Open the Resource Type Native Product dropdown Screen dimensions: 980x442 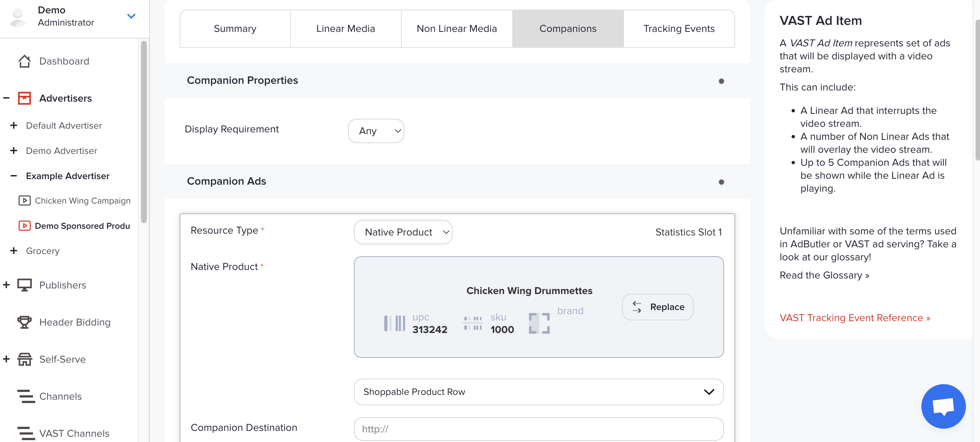[x=403, y=232]
